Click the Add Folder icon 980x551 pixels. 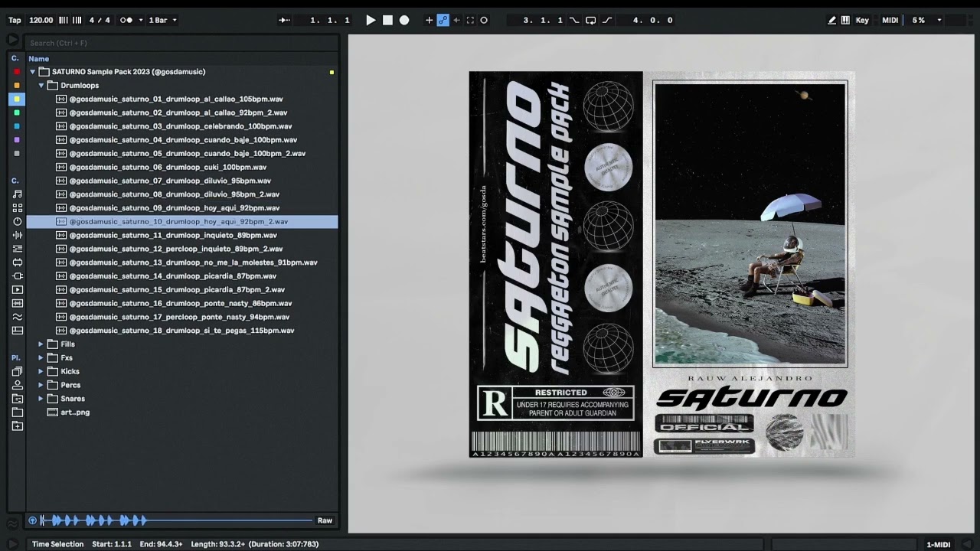pos(17,426)
